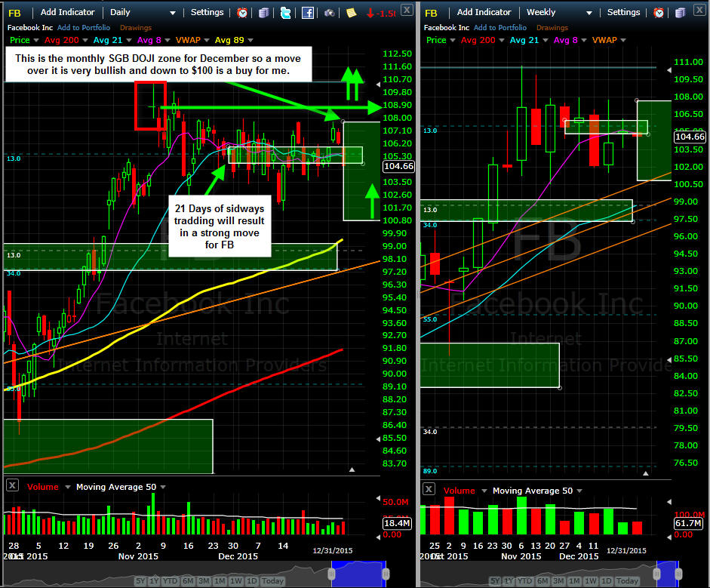Select 3M range in Daily chart

[x=204, y=580]
